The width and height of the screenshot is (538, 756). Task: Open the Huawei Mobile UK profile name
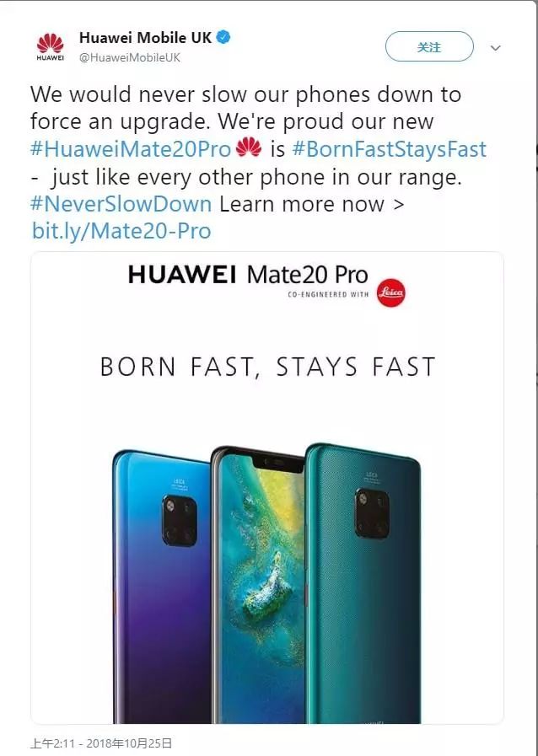(145, 38)
